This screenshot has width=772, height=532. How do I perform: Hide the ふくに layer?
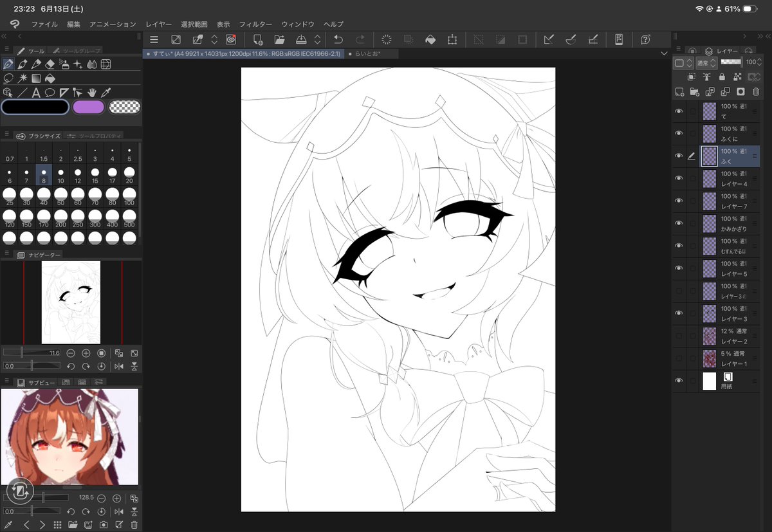(679, 133)
